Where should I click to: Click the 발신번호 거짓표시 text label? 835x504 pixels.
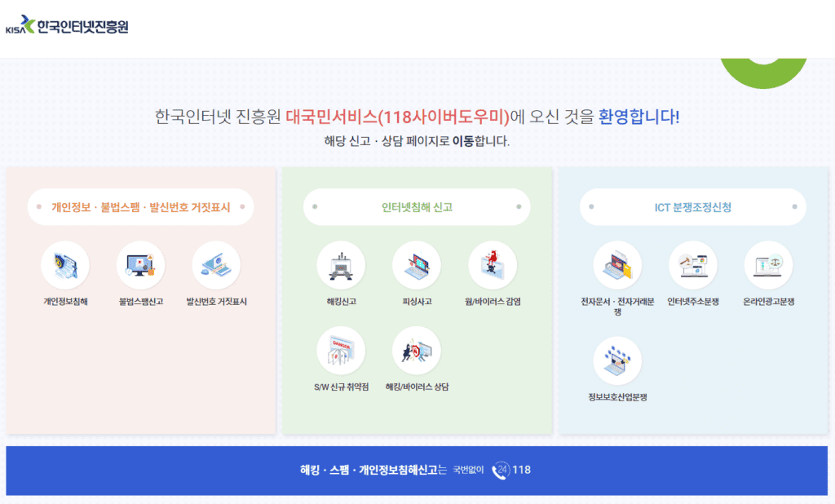click(x=216, y=302)
